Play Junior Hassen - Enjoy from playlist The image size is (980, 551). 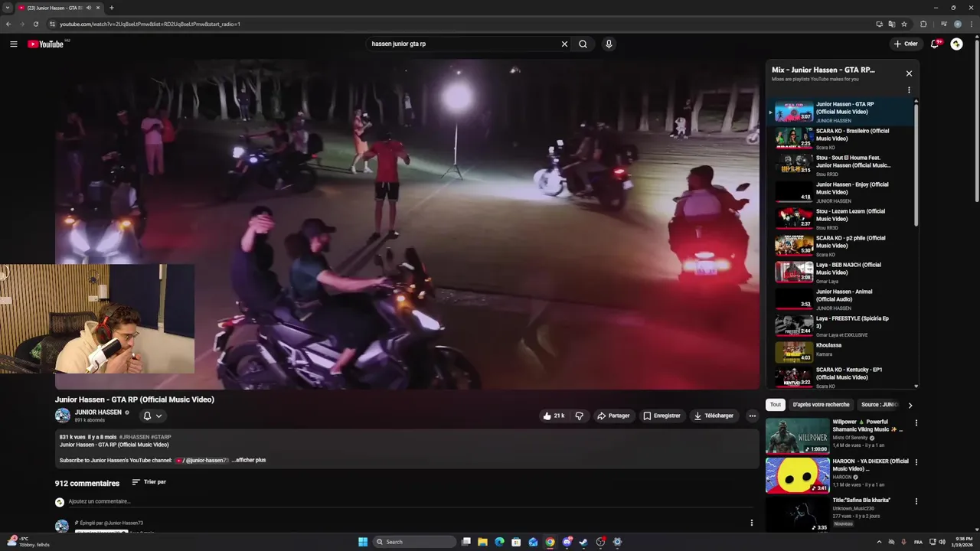coord(840,192)
